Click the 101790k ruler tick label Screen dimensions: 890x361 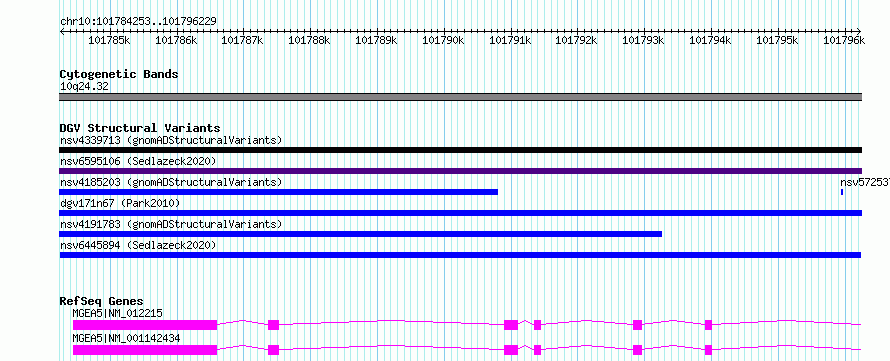click(x=443, y=40)
